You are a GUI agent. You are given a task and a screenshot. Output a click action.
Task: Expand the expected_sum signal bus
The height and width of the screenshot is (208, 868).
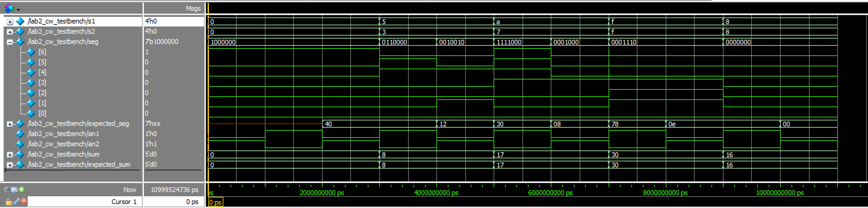click(x=10, y=165)
